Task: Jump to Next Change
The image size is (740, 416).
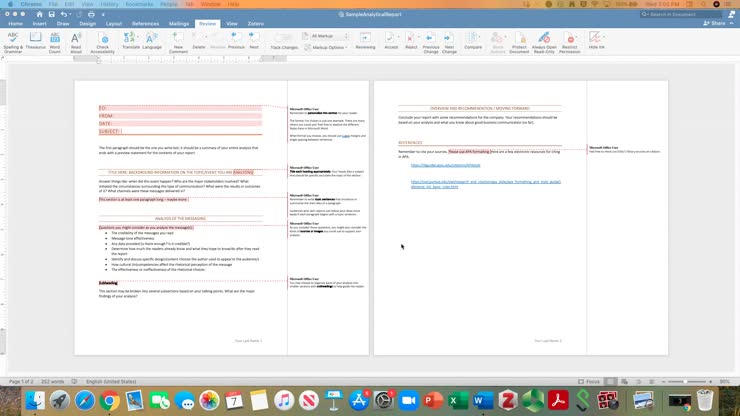Action: [x=449, y=42]
